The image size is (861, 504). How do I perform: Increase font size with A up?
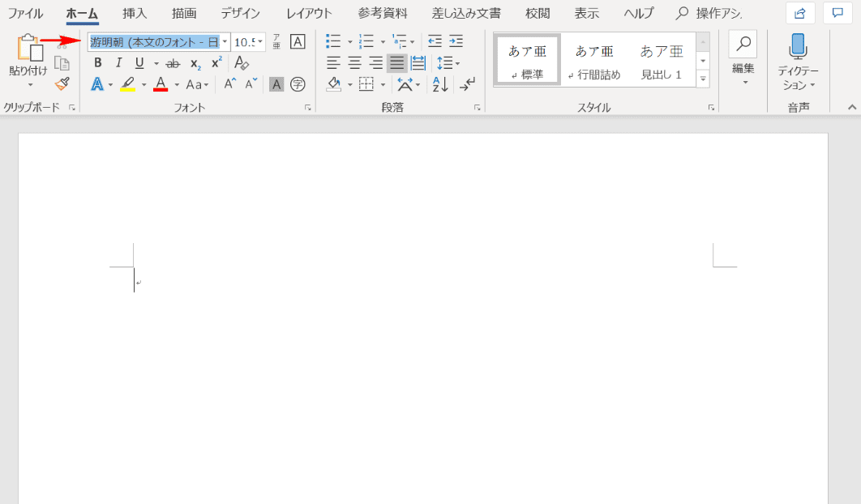(230, 84)
